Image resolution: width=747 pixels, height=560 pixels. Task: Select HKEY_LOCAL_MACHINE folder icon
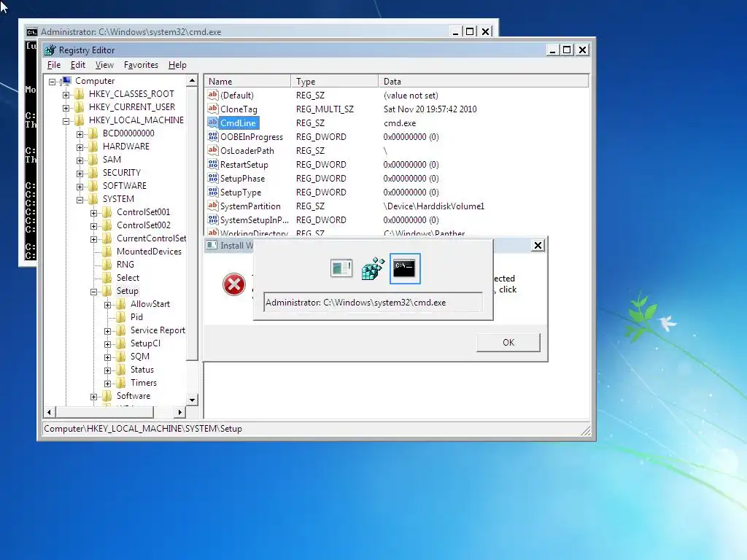[x=80, y=120]
